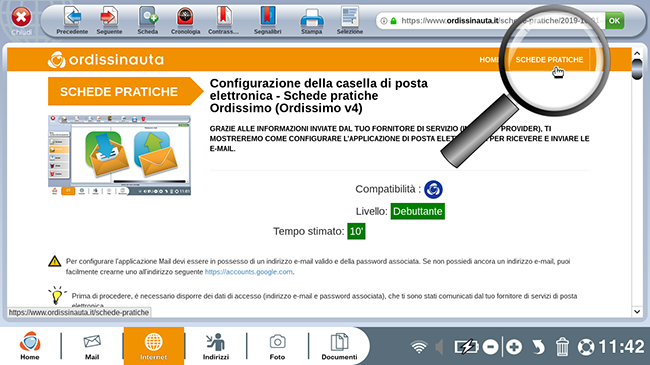The height and width of the screenshot is (365, 650).
Task: Click the lifebuoy help icon
Action: (586, 347)
